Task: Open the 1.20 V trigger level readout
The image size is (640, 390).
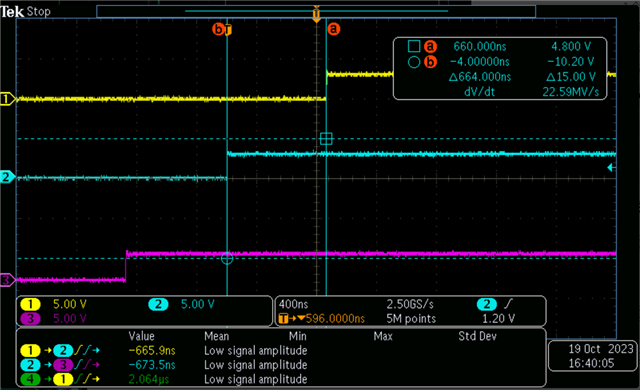Action: [x=498, y=319]
